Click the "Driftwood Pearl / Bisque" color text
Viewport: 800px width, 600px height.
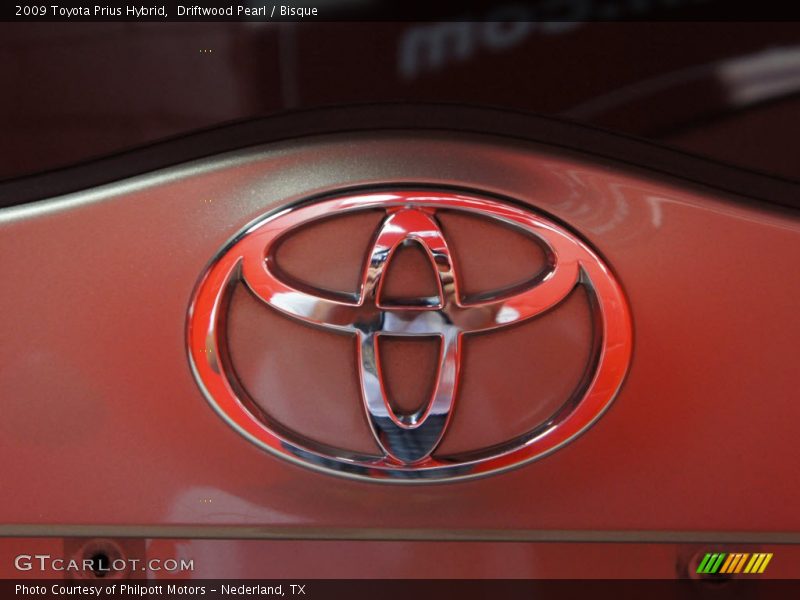(x=247, y=11)
